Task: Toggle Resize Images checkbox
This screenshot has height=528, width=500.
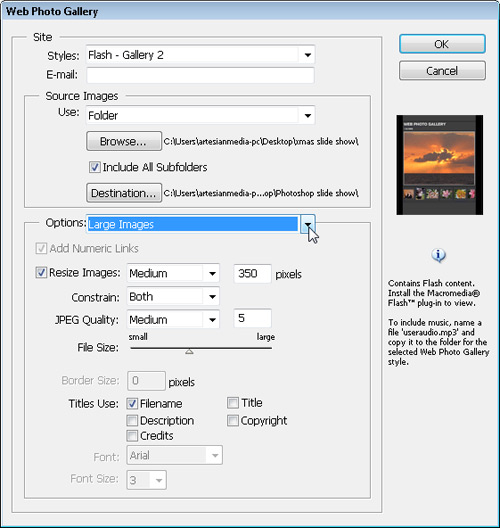Action: tap(41, 272)
